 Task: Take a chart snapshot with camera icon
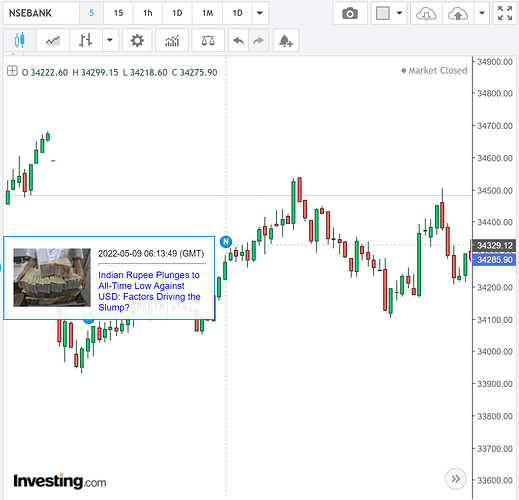[350, 13]
